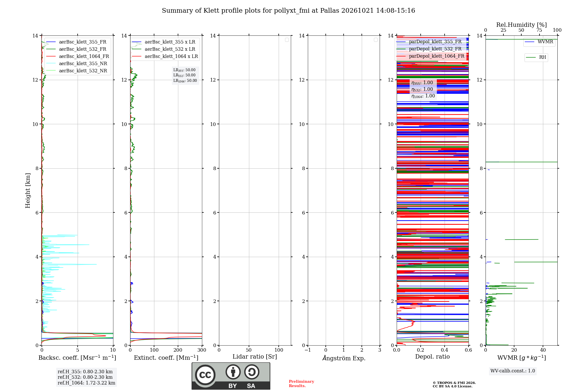
Task: Select the aerBsc_klett_1064_FR legend entry
Action: coord(78,56)
